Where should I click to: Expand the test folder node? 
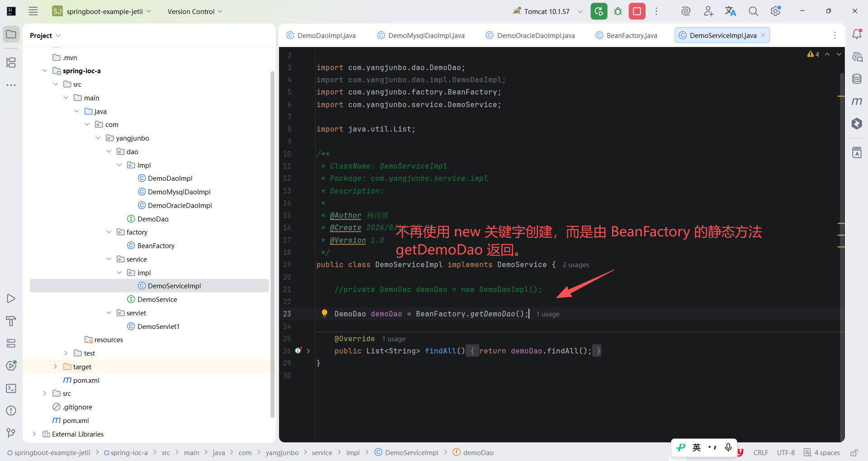point(66,353)
